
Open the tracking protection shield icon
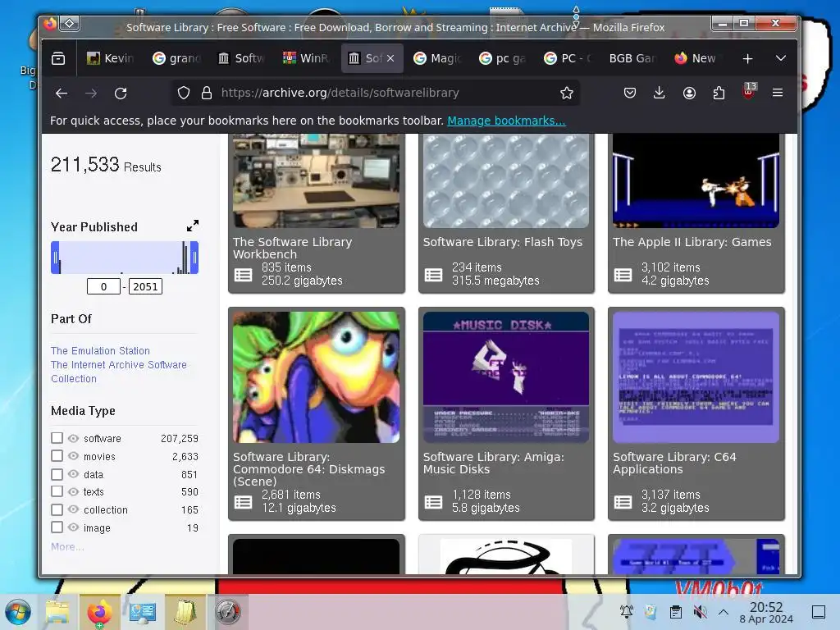coord(183,94)
